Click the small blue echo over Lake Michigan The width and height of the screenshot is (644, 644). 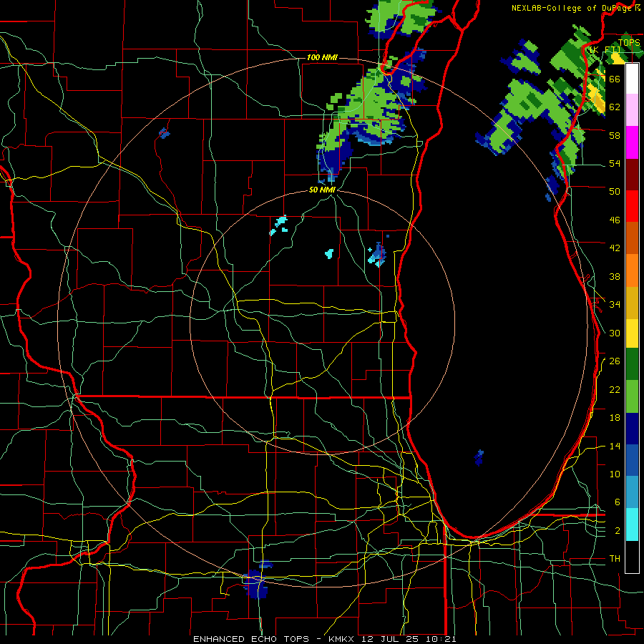click(x=479, y=457)
